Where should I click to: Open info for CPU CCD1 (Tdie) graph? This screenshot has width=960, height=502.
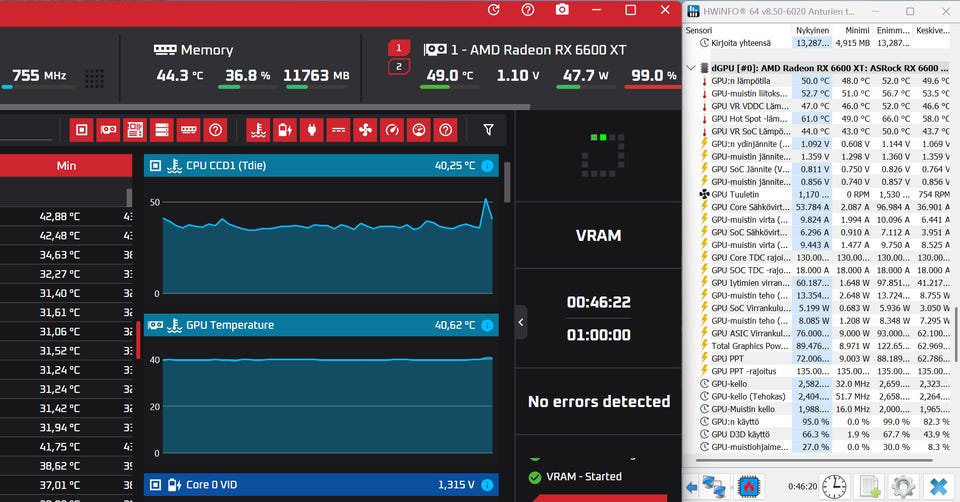487,165
